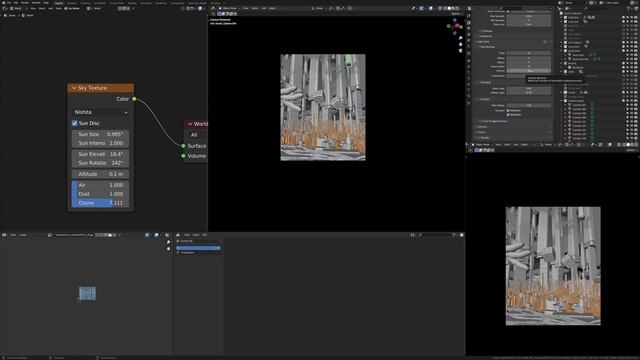The width and height of the screenshot is (640, 360).
Task: Collapse the Sky Texture node
Action: point(74,88)
